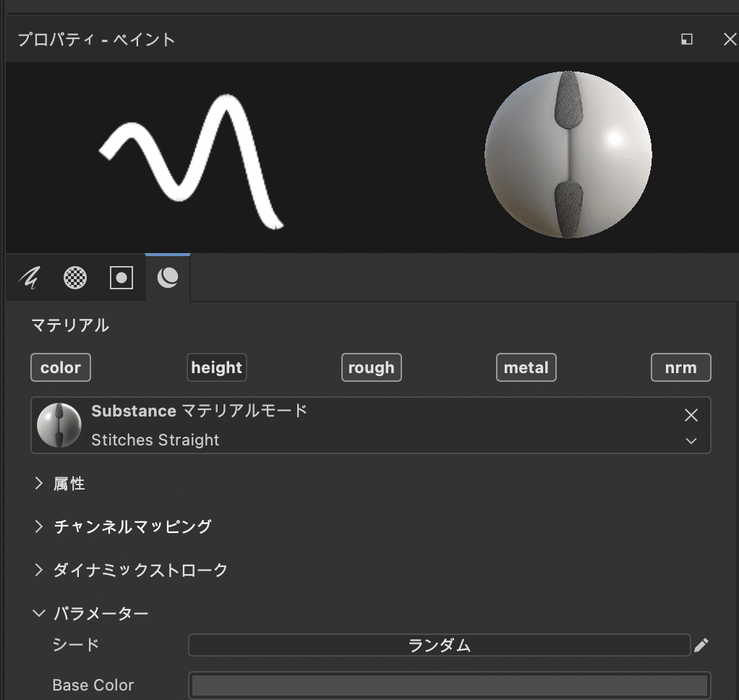
Task: Click the pencil icon to edit seed
Action: (x=701, y=645)
